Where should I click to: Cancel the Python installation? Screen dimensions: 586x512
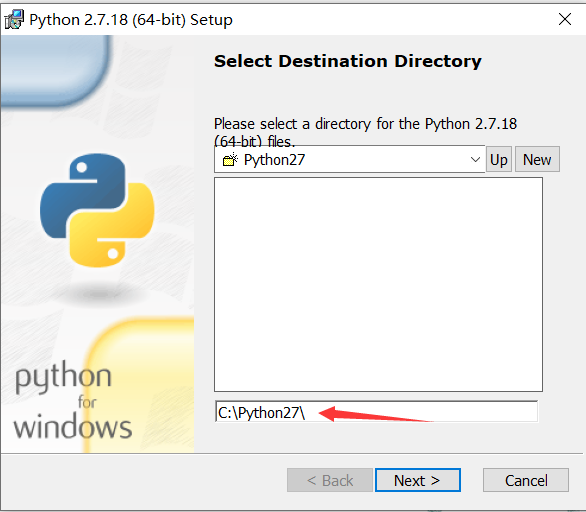526,480
